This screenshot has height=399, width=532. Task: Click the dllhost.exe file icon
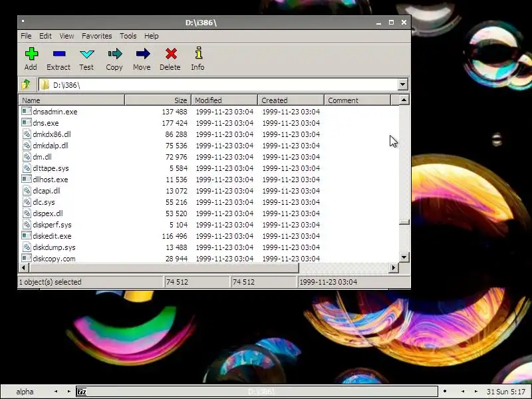(x=26, y=179)
